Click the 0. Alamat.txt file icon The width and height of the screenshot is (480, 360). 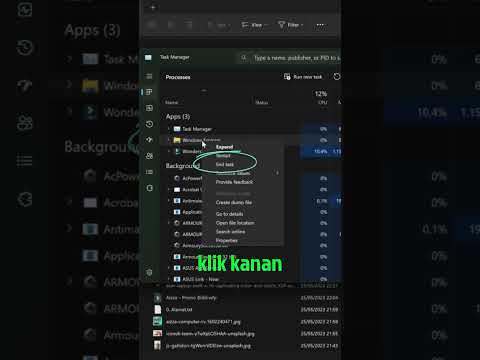pos(157,309)
